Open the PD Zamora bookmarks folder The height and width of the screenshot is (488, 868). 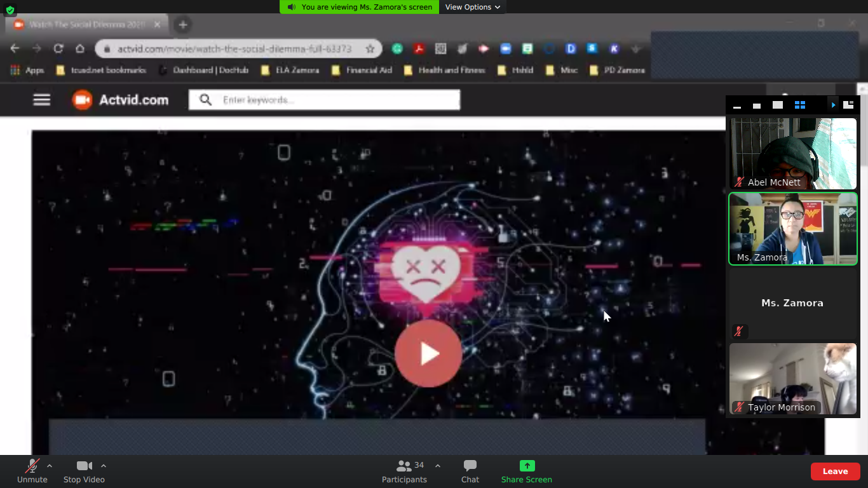(617, 71)
